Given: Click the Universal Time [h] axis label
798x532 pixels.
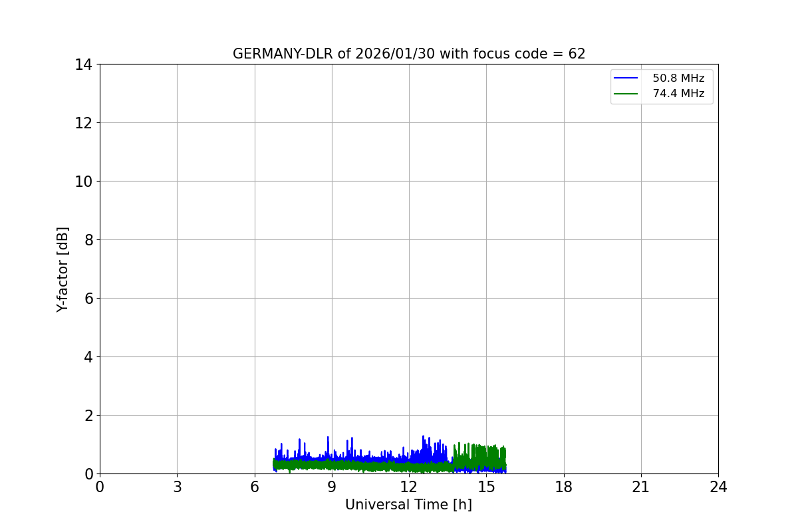Looking at the screenshot, I should (408, 505).
